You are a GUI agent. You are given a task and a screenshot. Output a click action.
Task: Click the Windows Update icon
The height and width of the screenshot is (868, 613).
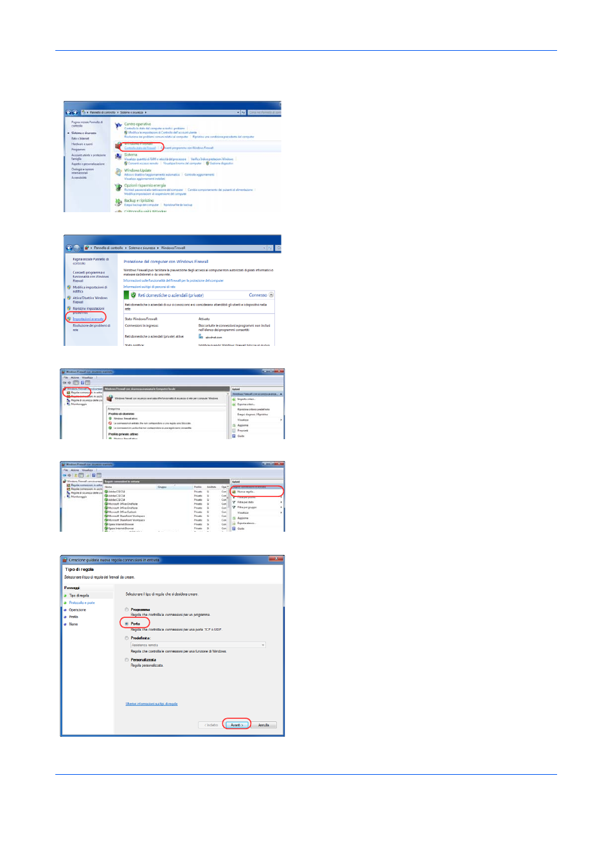point(118,172)
